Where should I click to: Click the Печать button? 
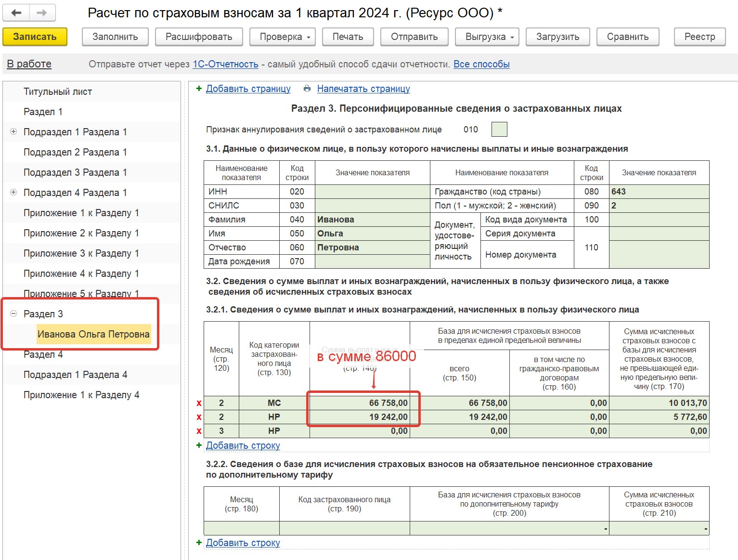[348, 37]
